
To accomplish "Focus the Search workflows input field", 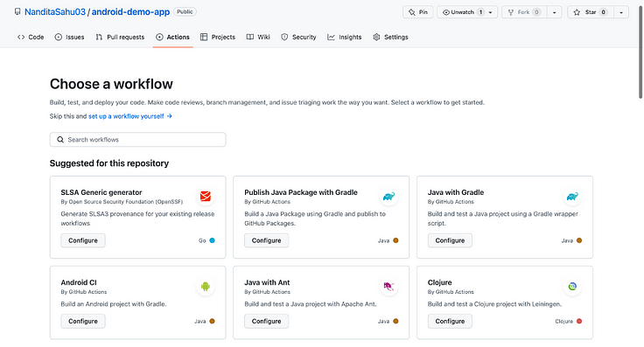I will click(x=138, y=140).
